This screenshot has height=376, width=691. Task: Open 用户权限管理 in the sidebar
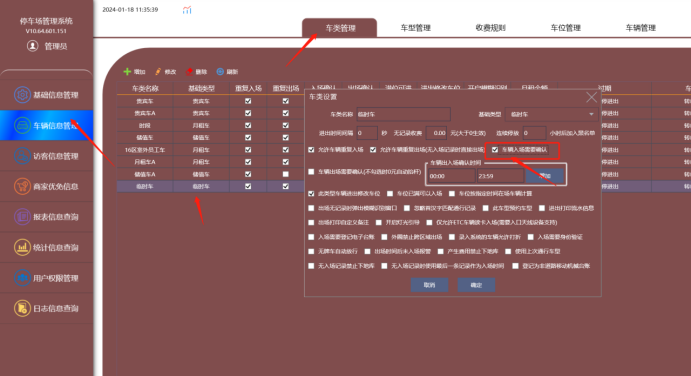pos(46,278)
